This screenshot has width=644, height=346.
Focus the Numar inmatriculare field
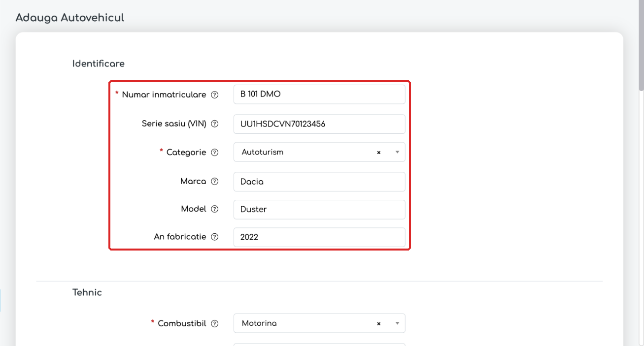pos(319,94)
